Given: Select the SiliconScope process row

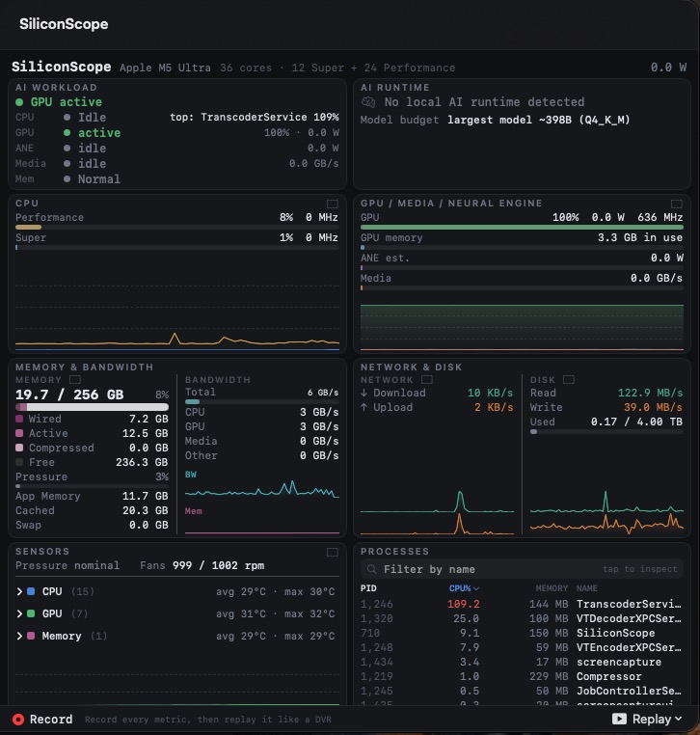Looking at the screenshot, I should (x=522, y=634).
